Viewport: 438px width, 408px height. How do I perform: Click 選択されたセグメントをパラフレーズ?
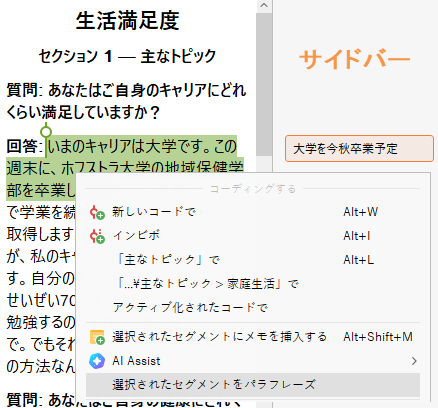pyautogui.click(x=253, y=385)
